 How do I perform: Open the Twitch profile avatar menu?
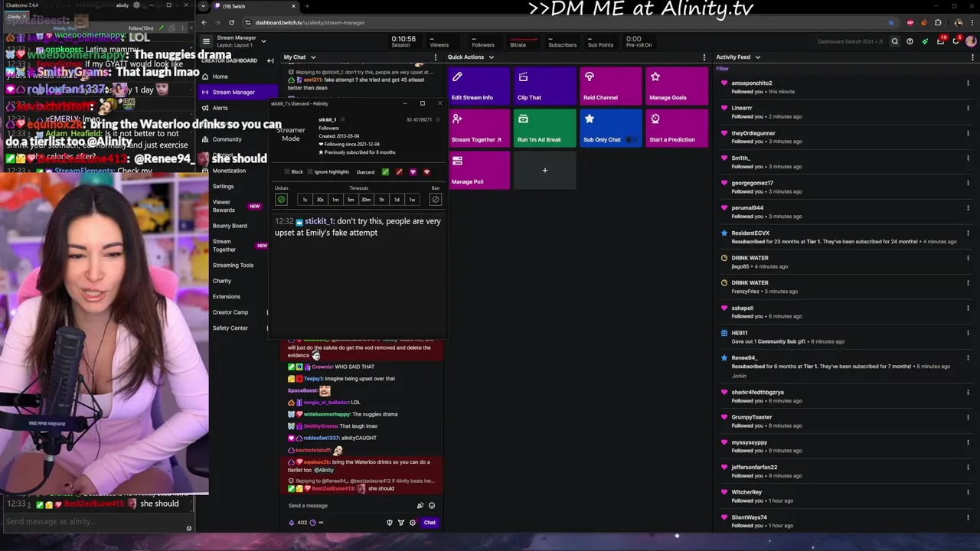(x=972, y=41)
